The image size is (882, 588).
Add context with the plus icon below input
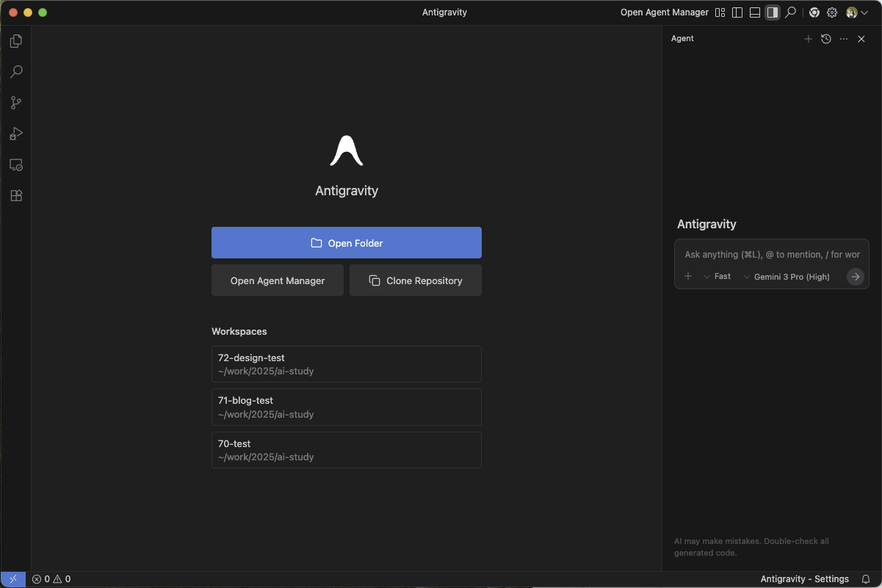click(x=688, y=277)
